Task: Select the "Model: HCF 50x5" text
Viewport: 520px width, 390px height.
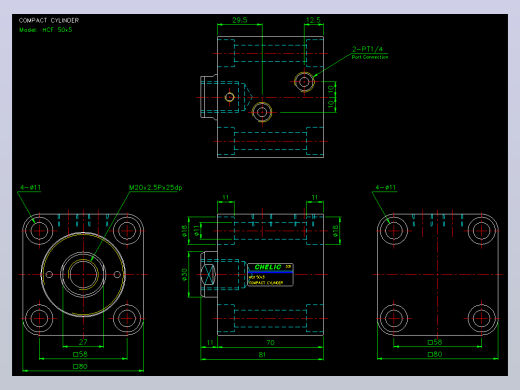Action: pos(46,30)
